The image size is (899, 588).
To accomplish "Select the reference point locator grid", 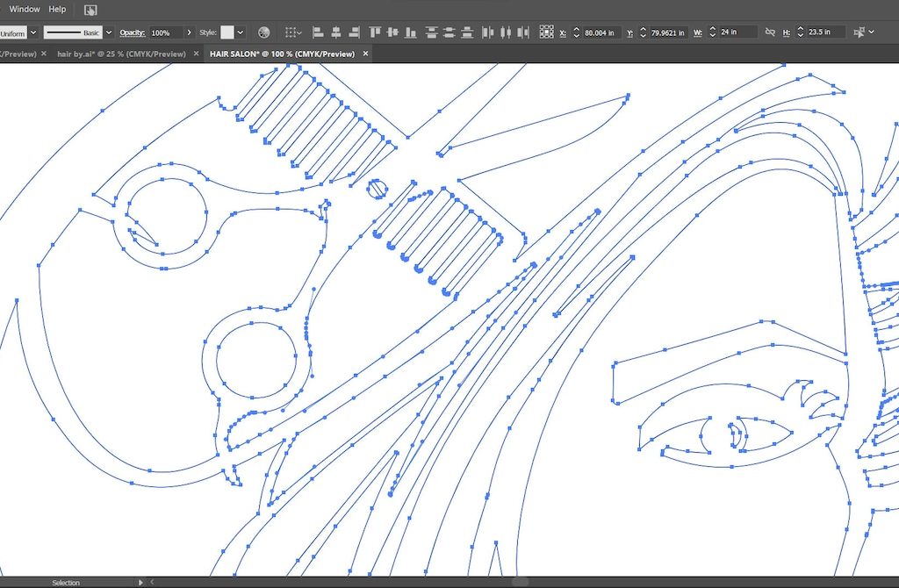I will 546,32.
